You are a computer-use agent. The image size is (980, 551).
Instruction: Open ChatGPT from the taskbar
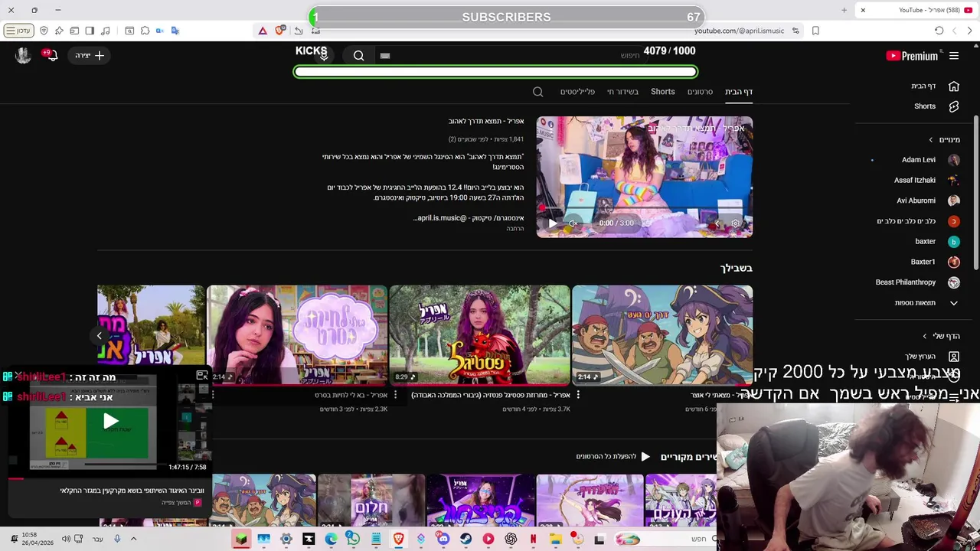coord(511,540)
